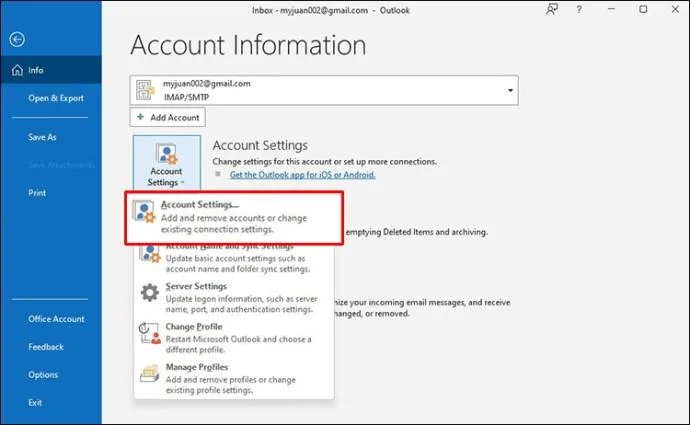Maximize the Outlook window
Image resolution: width=690 pixels, height=425 pixels.
click(x=643, y=9)
